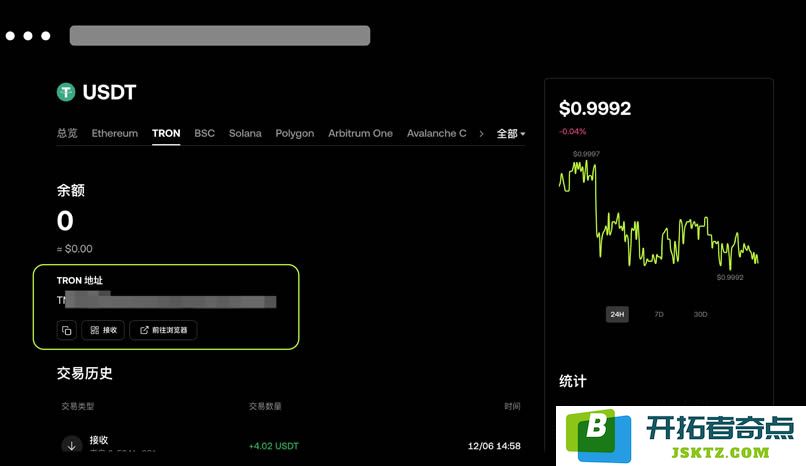Viewport: 806px width, 466px height.
Task: Click the browser address bar
Action: point(220,35)
